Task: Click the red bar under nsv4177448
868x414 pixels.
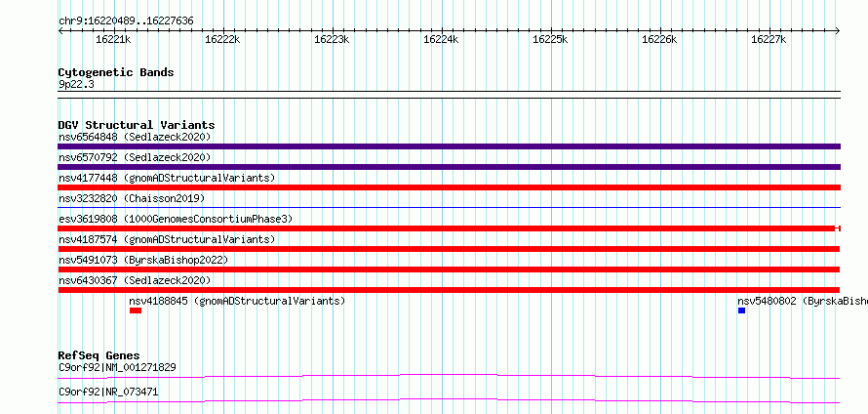Action: [449, 187]
